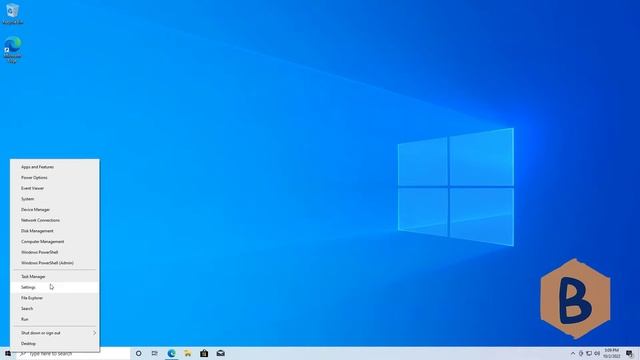The height and width of the screenshot is (360, 640).
Task: Open File Explorer taskbar icon
Action: tap(188, 353)
